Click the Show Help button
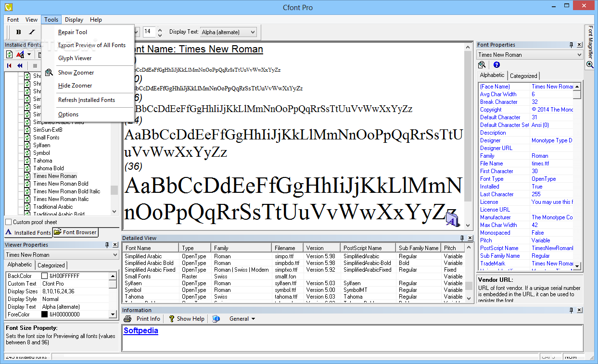The height and width of the screenshot is (364, 598). [186, 319]
